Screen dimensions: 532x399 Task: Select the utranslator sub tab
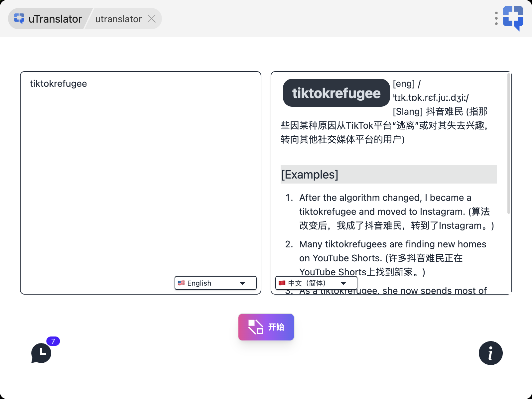click(118, 19)
